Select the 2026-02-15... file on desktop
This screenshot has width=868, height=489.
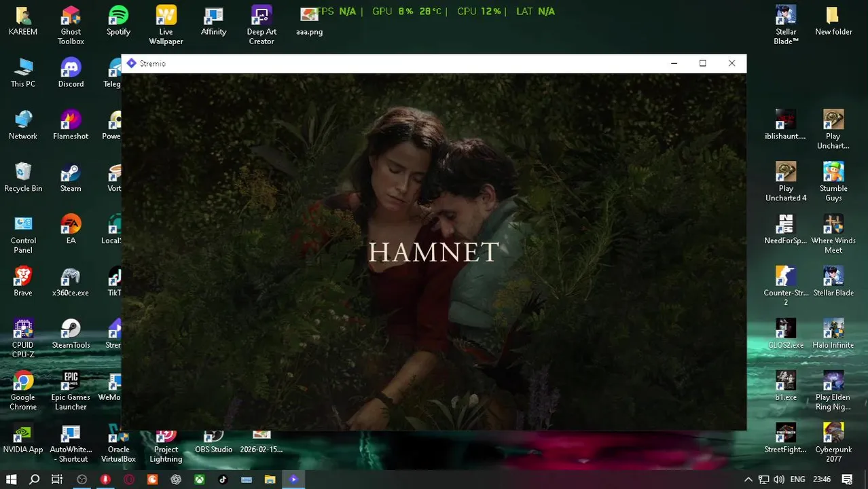point(261,441)
